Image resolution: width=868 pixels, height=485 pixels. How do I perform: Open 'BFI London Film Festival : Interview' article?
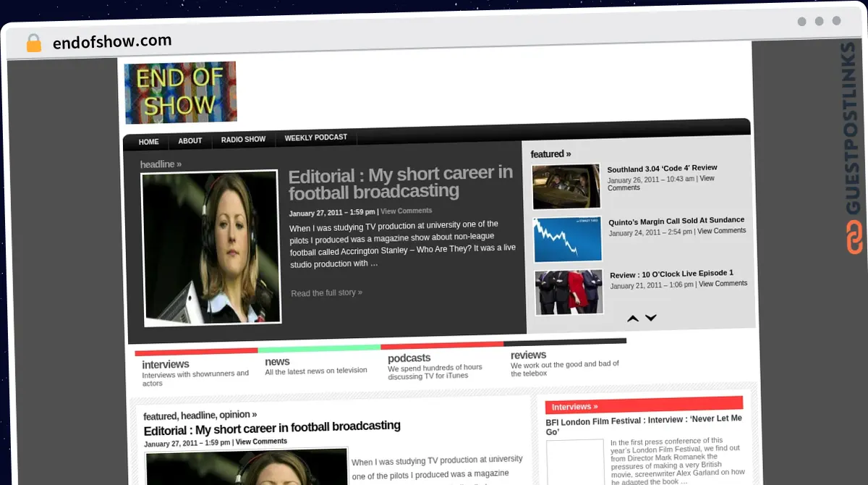click(644, 426)
